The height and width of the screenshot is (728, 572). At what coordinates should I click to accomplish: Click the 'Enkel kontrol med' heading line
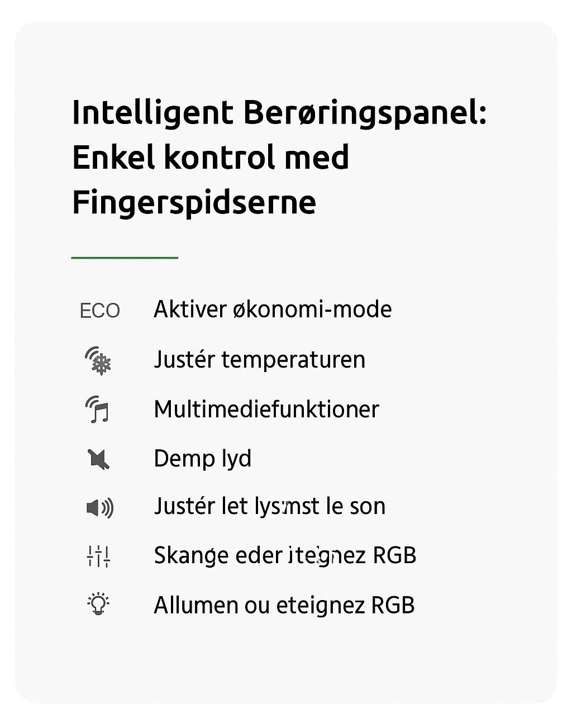pyautogui.click(x=211, y=157)
